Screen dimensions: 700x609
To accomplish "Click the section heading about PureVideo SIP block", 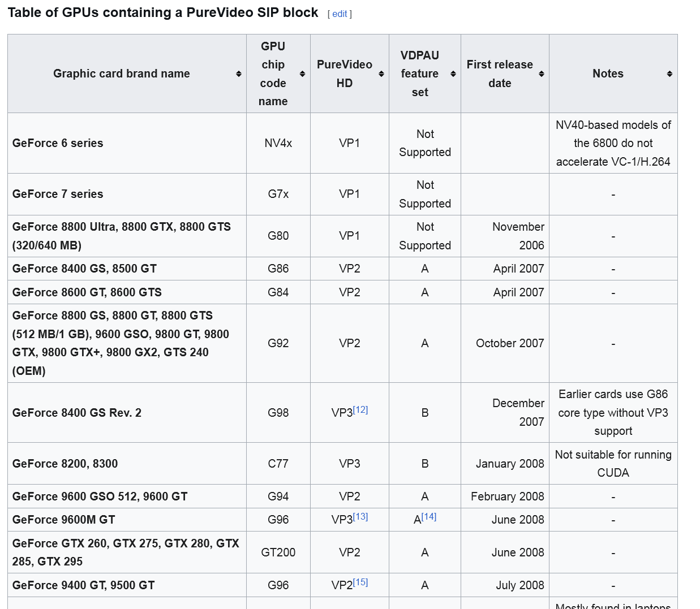I will click(163, 13).
